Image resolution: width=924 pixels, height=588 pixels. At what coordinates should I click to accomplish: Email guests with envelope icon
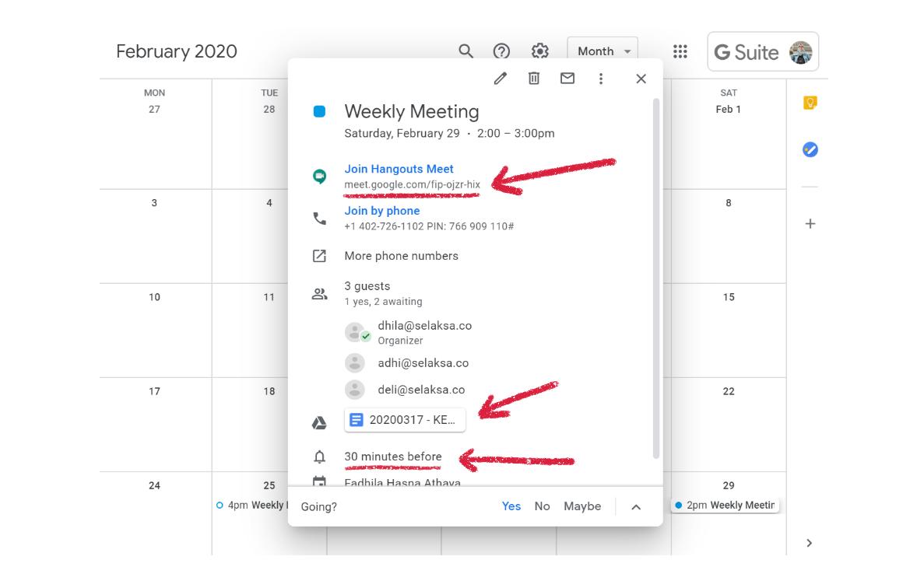(567, 79)
